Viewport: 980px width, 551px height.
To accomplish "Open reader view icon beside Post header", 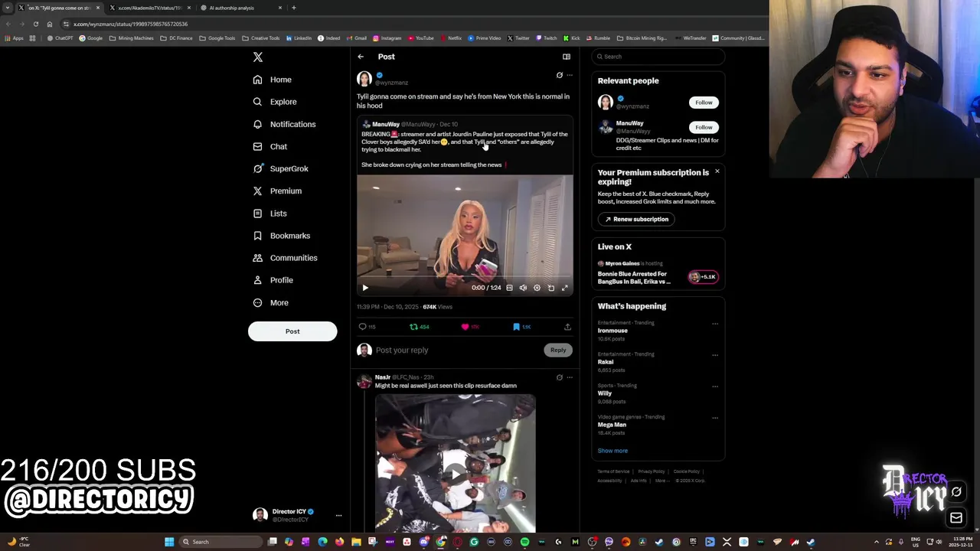I will click(x=567, y=57).
